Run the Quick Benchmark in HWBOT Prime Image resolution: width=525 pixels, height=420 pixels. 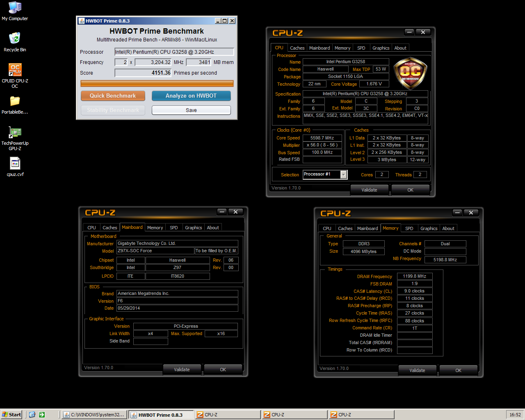(113, 96)
